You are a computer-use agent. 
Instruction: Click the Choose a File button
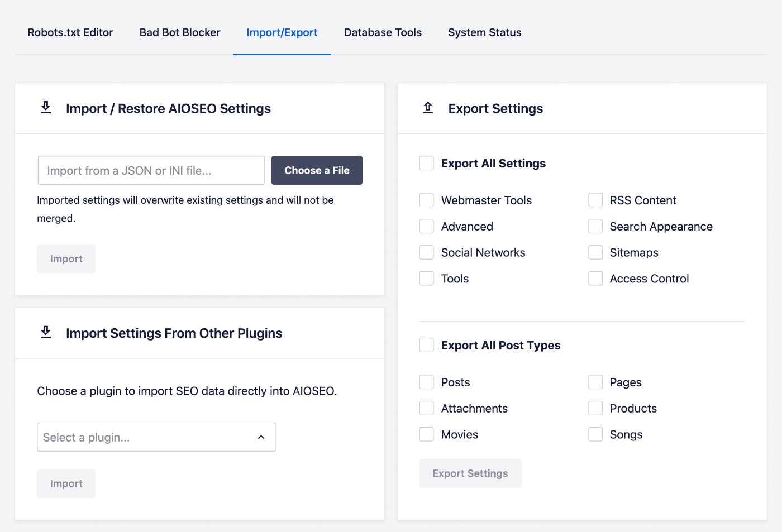click(x=317, y=170)
